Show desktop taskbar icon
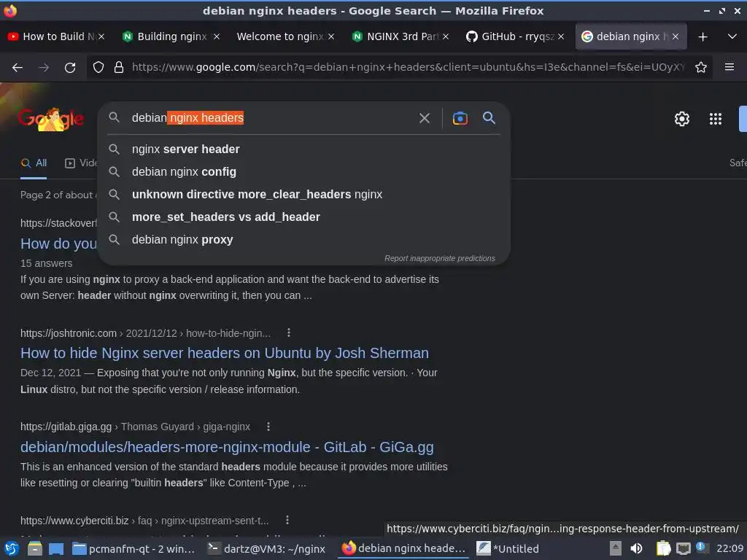This screenshot has height=560, width=747. click(x=56, y=548)
